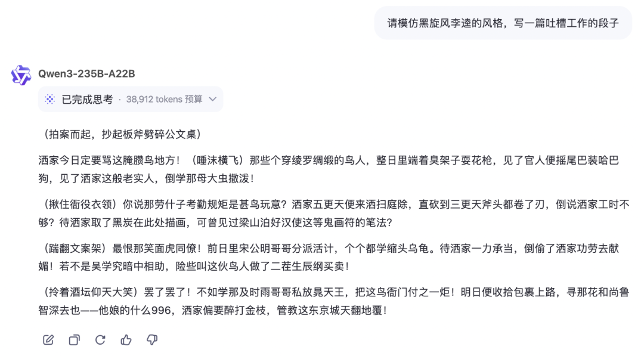Give a thumbs down to the response
Screen dimensions: 644x356
coord(152,339)
